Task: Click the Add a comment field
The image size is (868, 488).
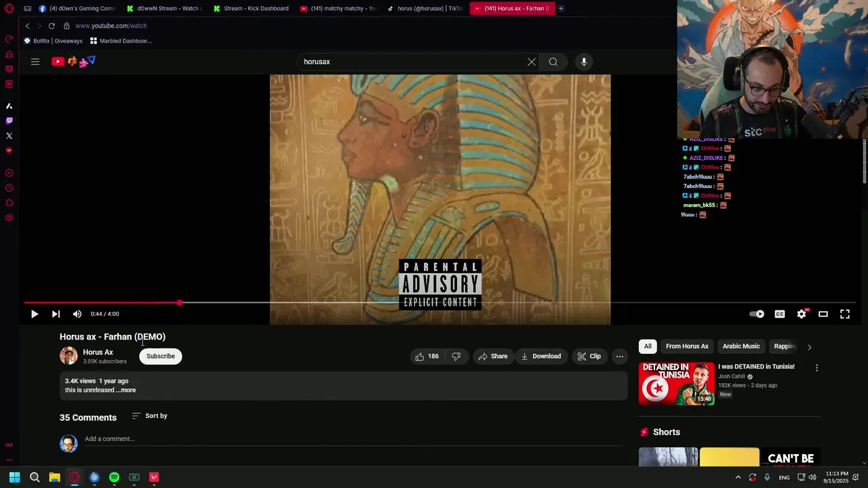Action: tap(353, 439)
